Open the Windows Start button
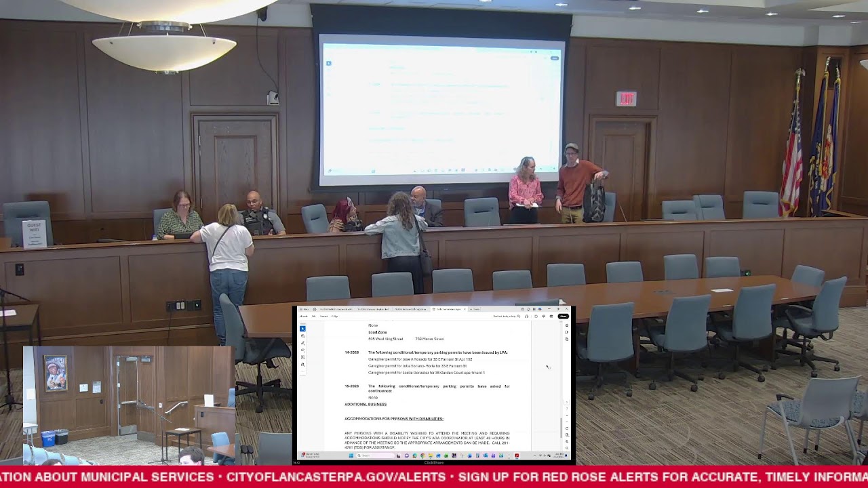Image resolution: width=868 pixels, height=488 pixels. 351,455
